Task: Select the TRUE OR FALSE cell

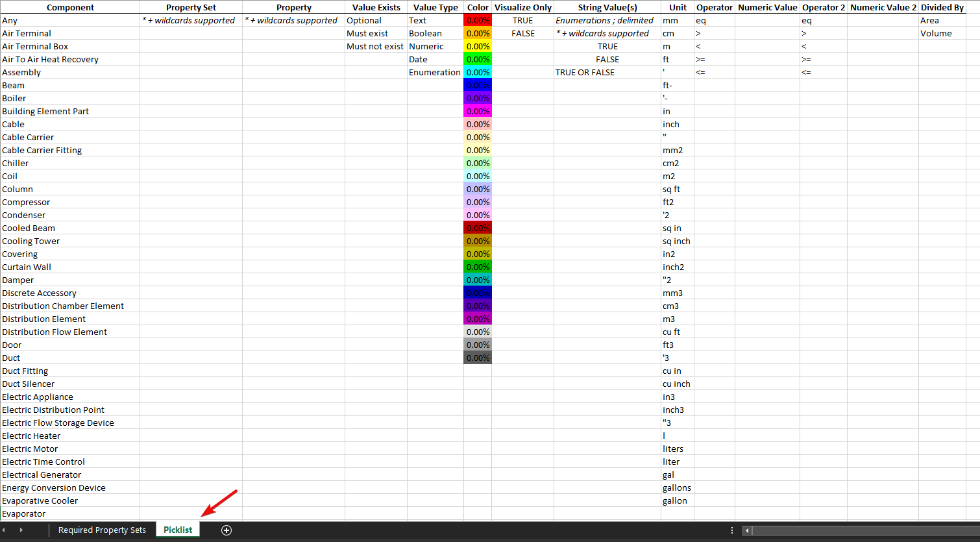Action: click(607, 72)
